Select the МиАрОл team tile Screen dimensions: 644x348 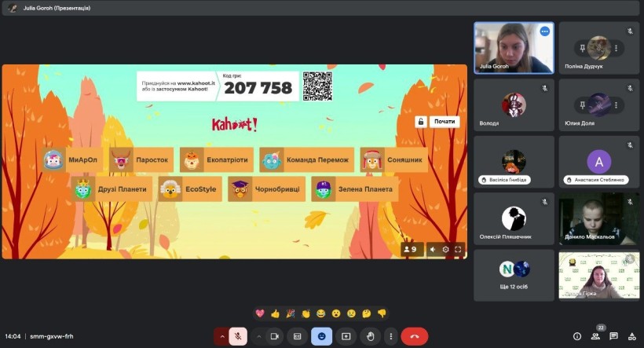point(72,159)
